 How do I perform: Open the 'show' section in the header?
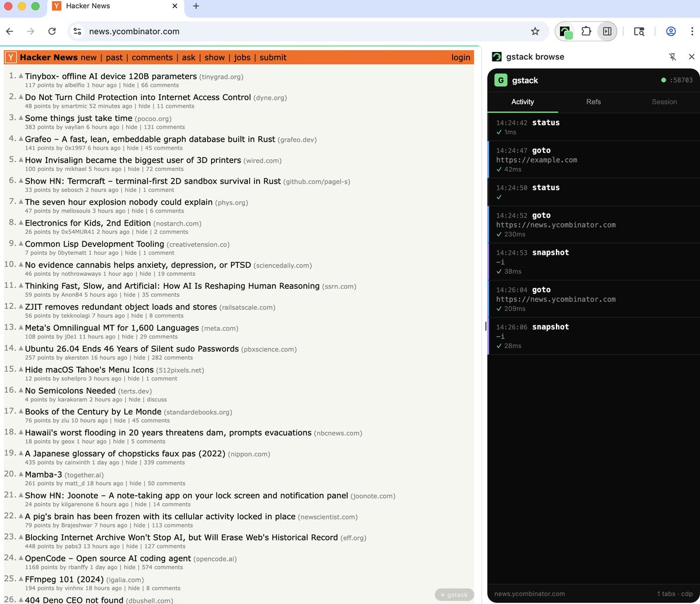coord(215,57)
